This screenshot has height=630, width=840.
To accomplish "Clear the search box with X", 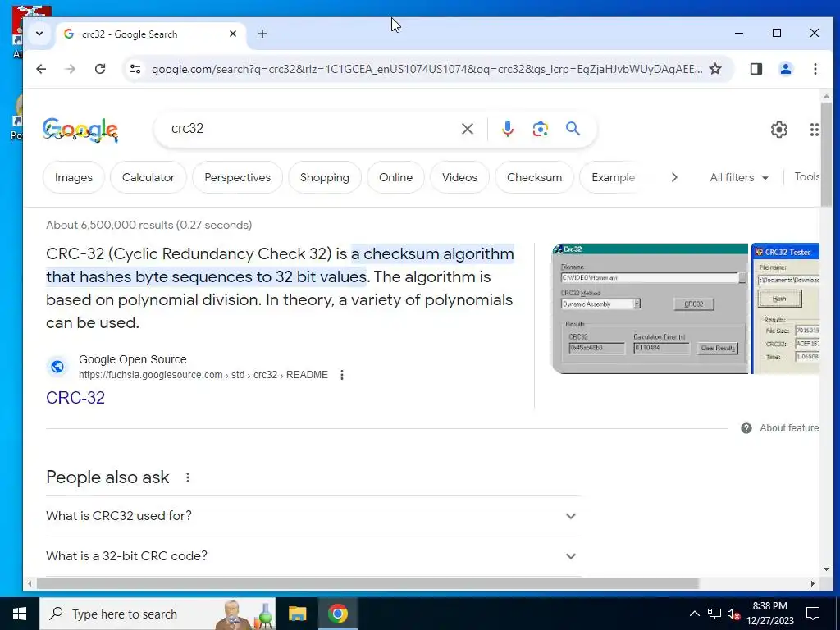I will [467, 129].
